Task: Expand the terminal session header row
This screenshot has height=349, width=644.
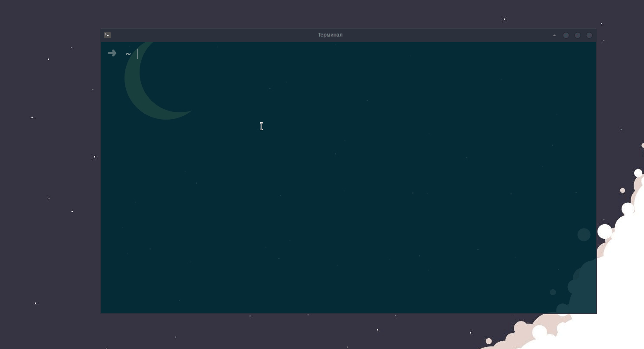Action: tap(330, 35)
